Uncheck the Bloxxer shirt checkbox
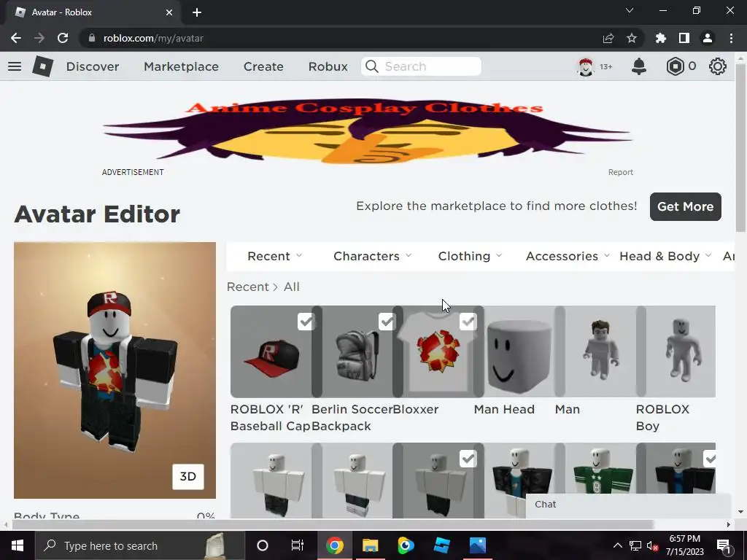The height and width of the screenshot is (560, 747). tap(468, 322)
